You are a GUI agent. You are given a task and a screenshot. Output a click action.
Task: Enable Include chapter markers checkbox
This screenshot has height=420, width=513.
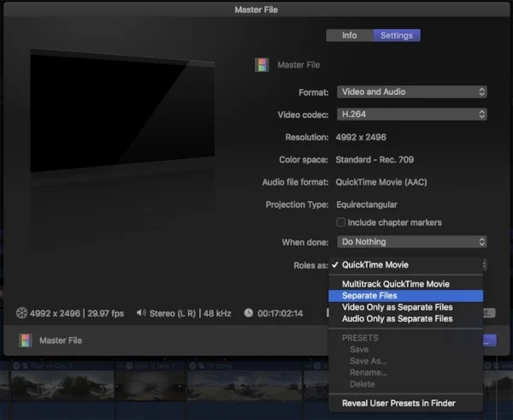340,222
